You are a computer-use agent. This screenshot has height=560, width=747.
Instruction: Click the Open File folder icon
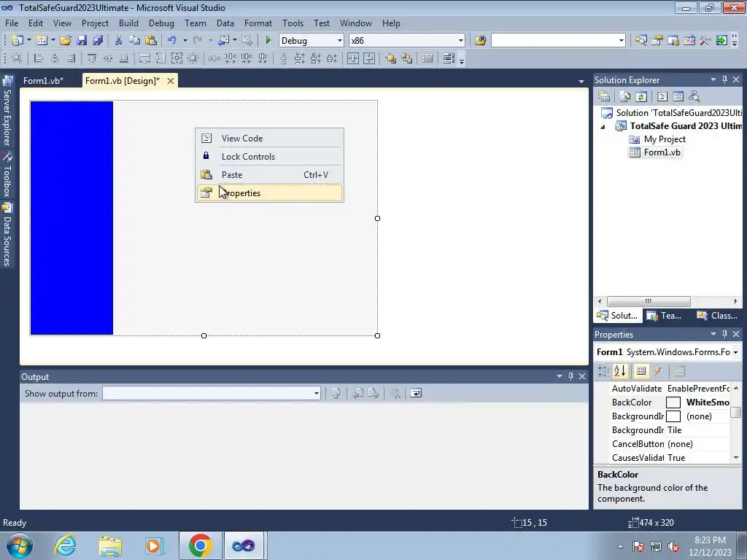(66, 41)
